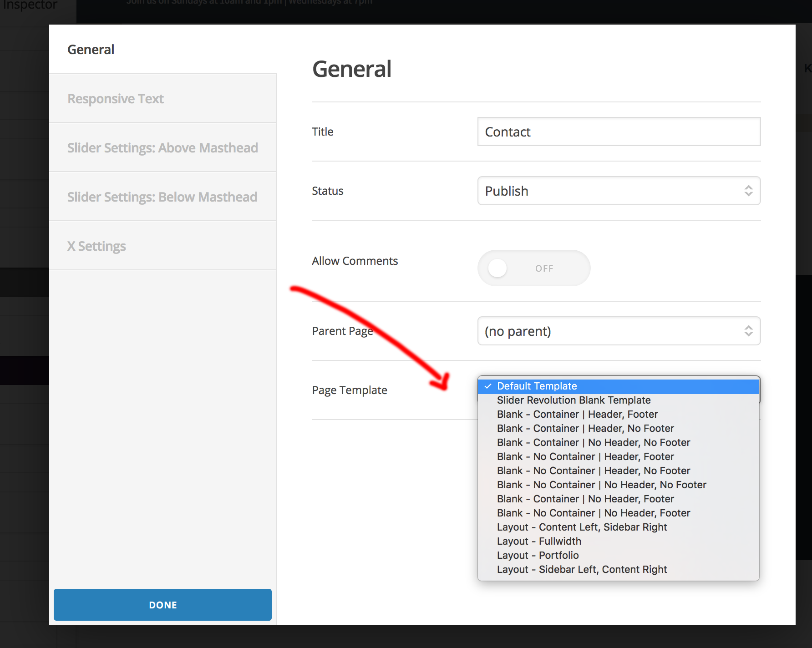Choose Layout - Sidebar Left, Content Right
This screenshot has height=648, width=812.
point(581,569)
